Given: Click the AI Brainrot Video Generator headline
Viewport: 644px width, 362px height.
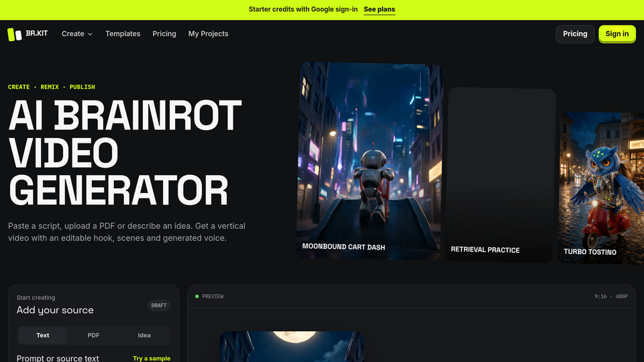Looking at the screenshot, I should (125, 153).
